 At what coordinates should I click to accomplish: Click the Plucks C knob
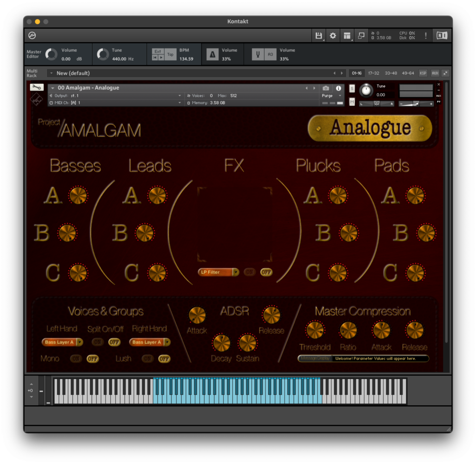click(338, 272)
